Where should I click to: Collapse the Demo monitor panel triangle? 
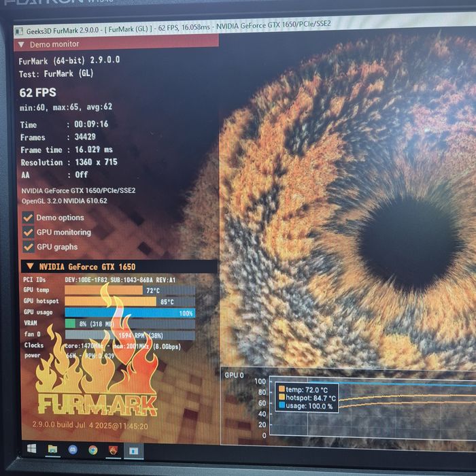(21, 45)
